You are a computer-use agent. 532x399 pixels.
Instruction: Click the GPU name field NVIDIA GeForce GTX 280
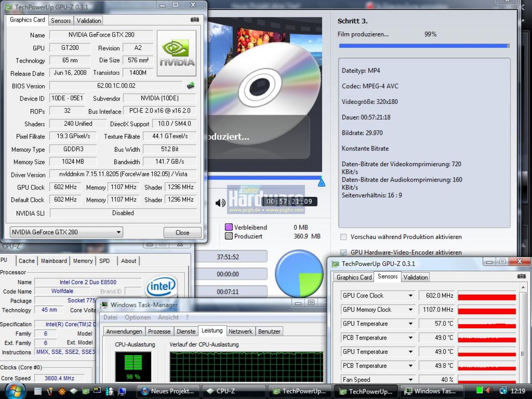[101, 35]
